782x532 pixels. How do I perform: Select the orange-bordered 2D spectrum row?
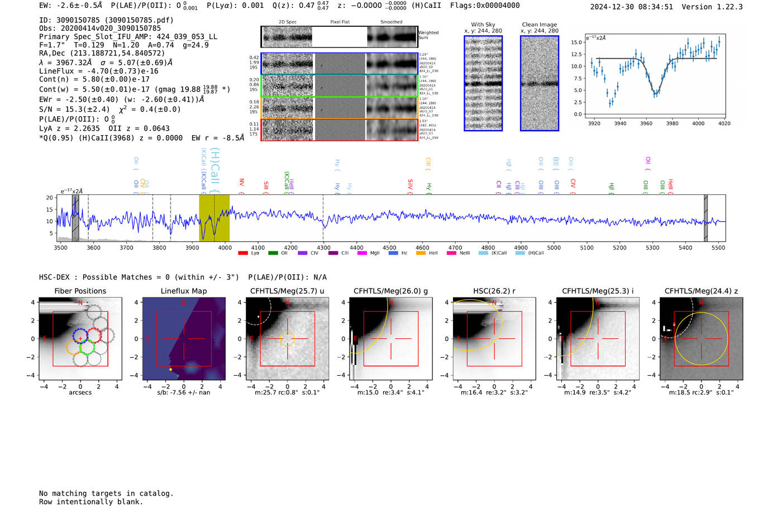339,108
